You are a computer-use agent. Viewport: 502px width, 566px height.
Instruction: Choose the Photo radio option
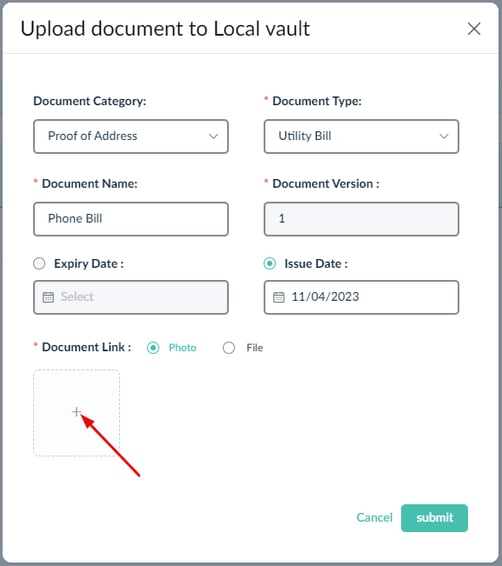(153, 348)
